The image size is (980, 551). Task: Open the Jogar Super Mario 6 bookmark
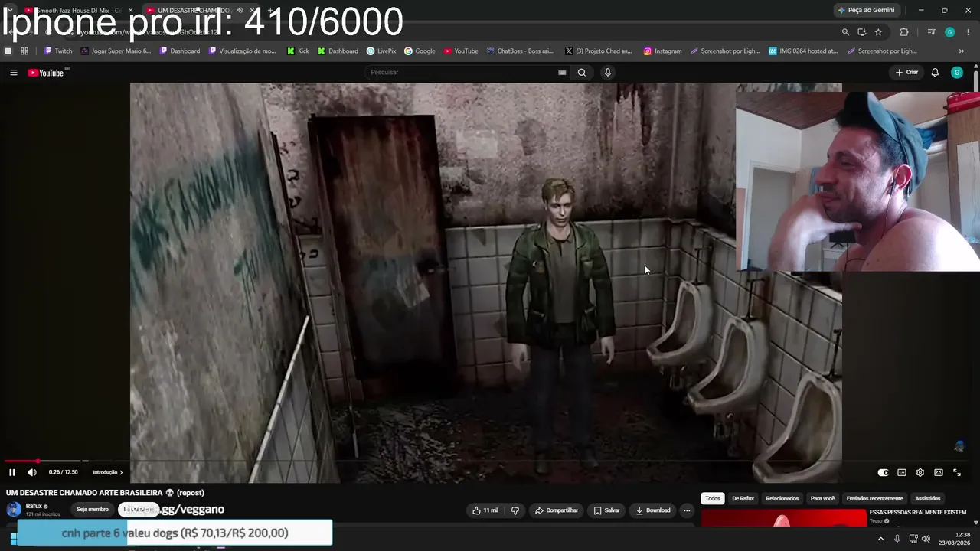(x=116, y=51)
